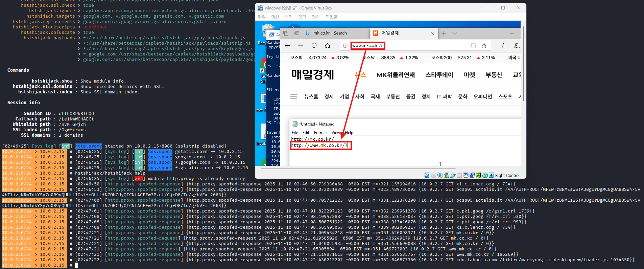Reload the mk.co.kr page
644x269 pixels.
pos(314,45)
